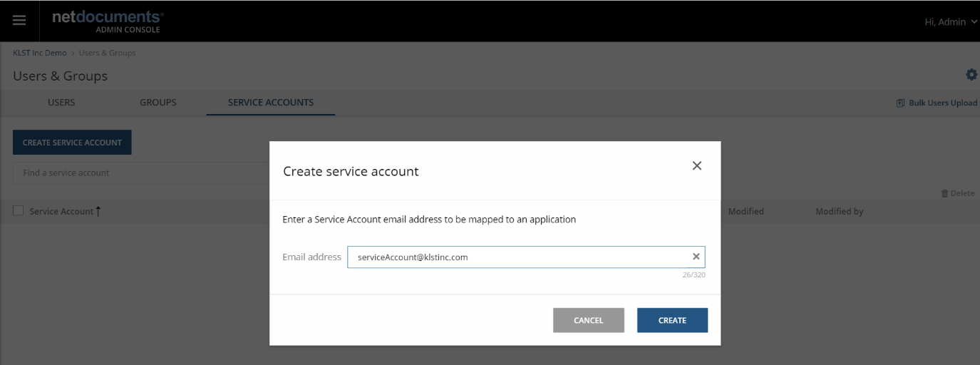This screenshot has height=365, width=980.
Task: Click the 26/320 character counter
Action: click(694, 274)
